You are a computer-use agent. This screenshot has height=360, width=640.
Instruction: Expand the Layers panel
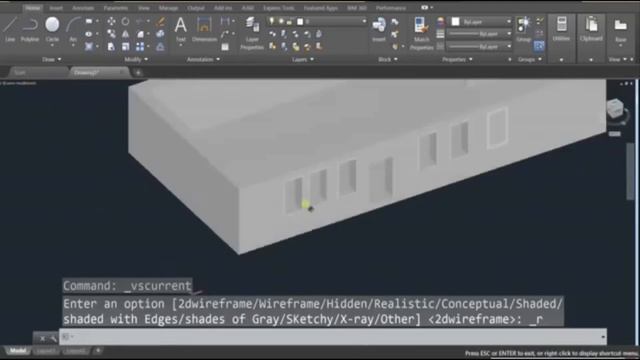click(303, 60)
